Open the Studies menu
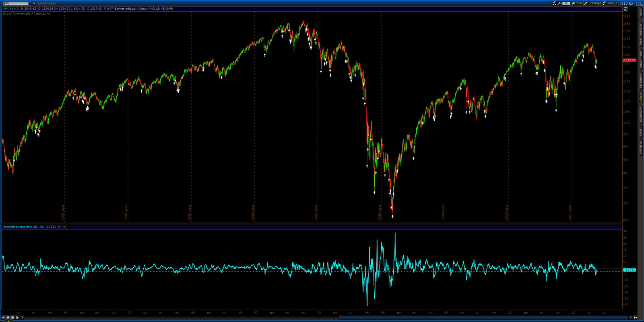This screenshot has width=644, height=322. coord(610,3)
